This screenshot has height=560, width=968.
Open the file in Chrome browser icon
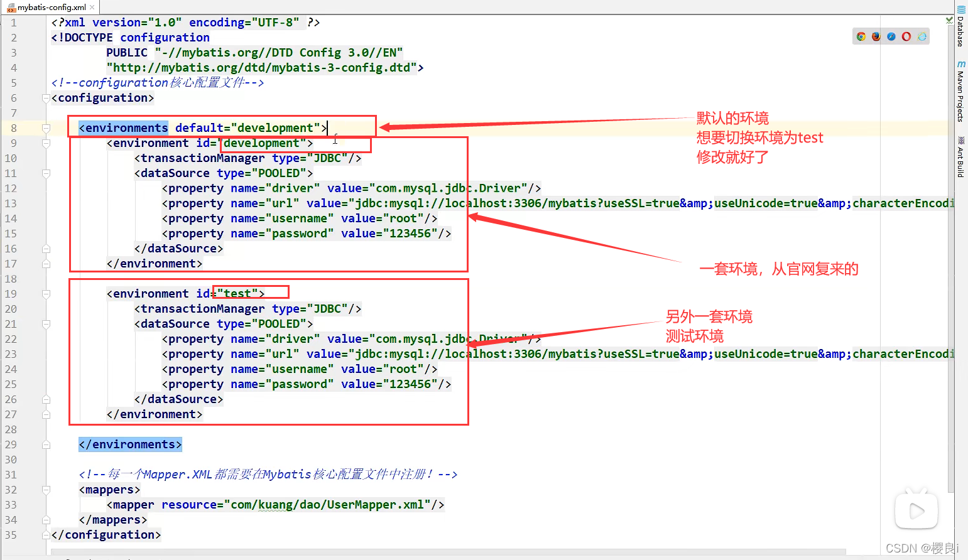click(861, 37)
